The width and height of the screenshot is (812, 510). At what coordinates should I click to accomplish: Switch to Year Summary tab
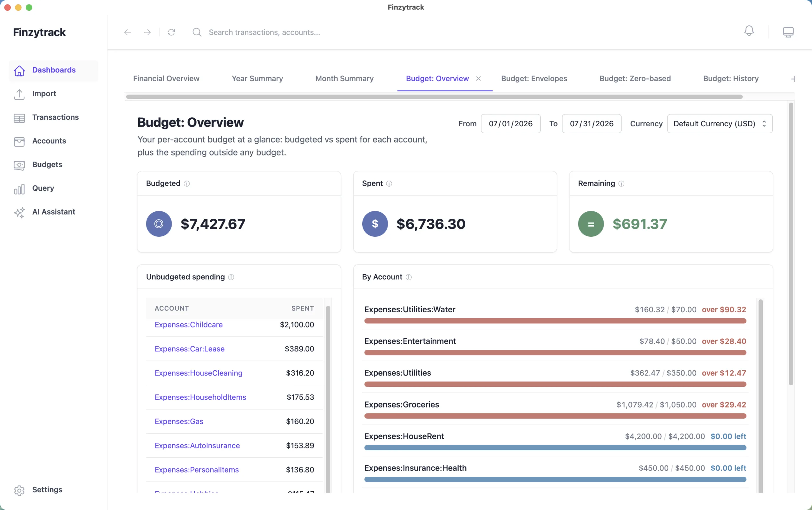[x=257, y=78]
